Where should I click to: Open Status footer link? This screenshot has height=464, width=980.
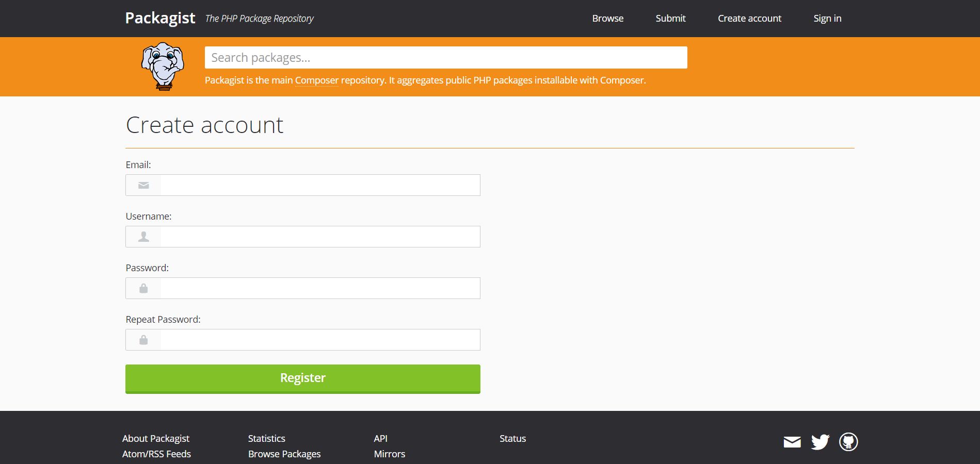coord(513,438)
